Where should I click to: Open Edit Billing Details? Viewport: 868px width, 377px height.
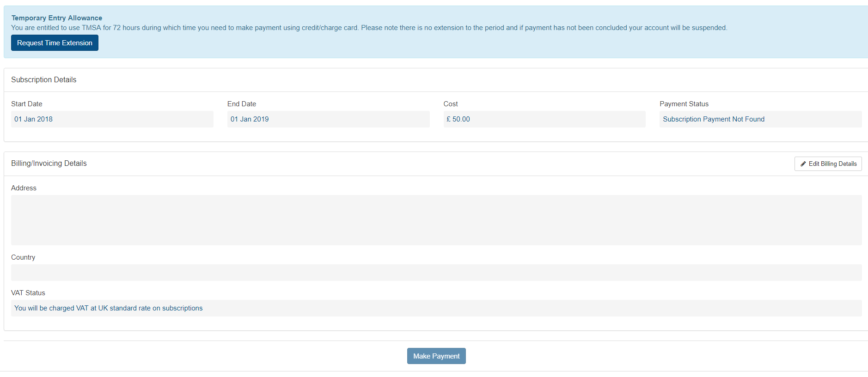[x=828, y=164]
